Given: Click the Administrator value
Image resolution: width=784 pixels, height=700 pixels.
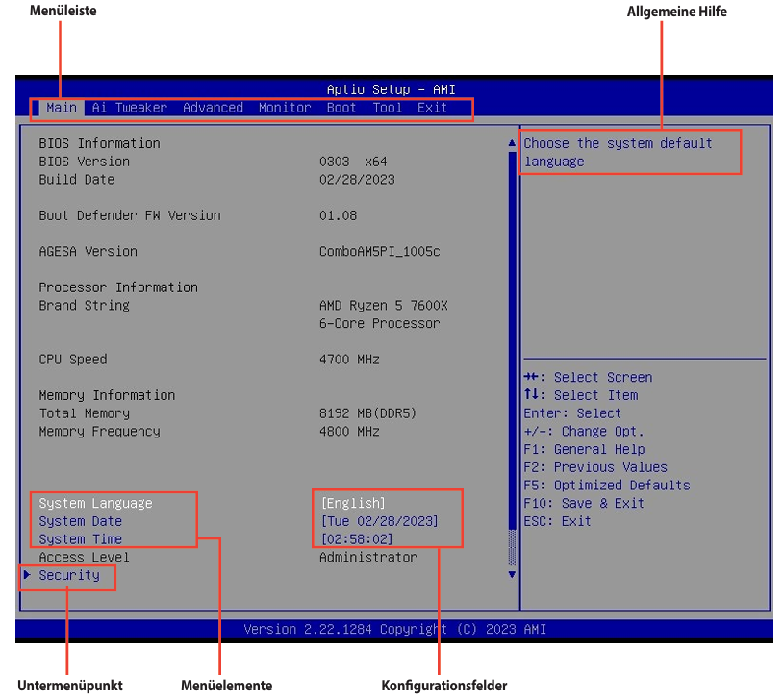Looking at the screenshot, I should point(368,557).
